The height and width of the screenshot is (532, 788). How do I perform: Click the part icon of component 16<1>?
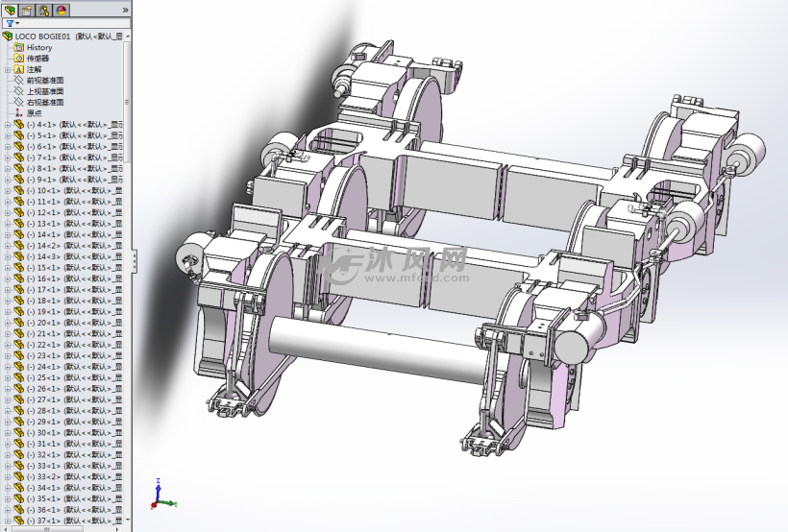[19, 278]
